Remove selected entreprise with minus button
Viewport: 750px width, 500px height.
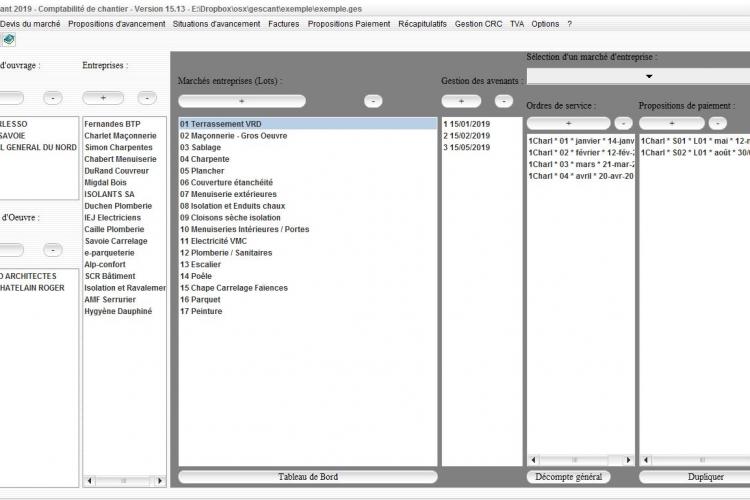click(147, 98)
